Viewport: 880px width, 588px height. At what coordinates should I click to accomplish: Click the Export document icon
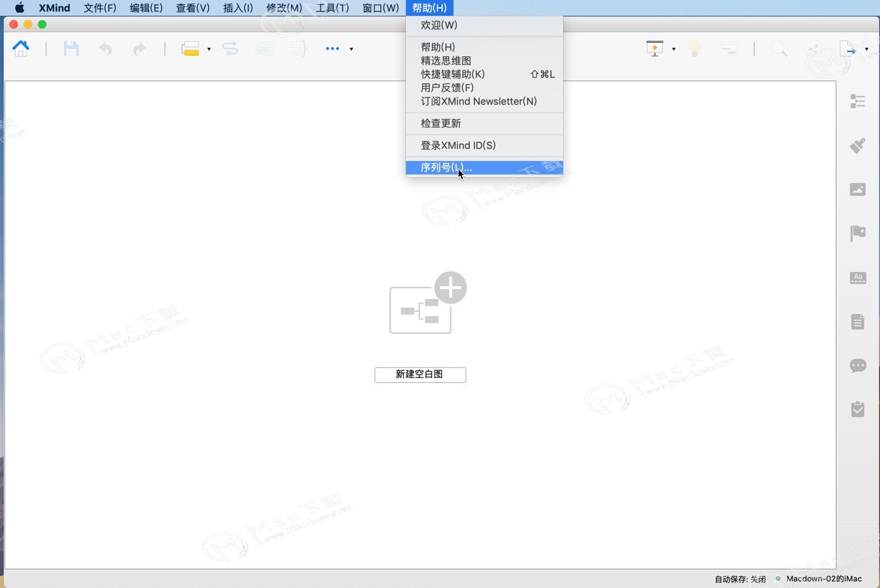848,49
